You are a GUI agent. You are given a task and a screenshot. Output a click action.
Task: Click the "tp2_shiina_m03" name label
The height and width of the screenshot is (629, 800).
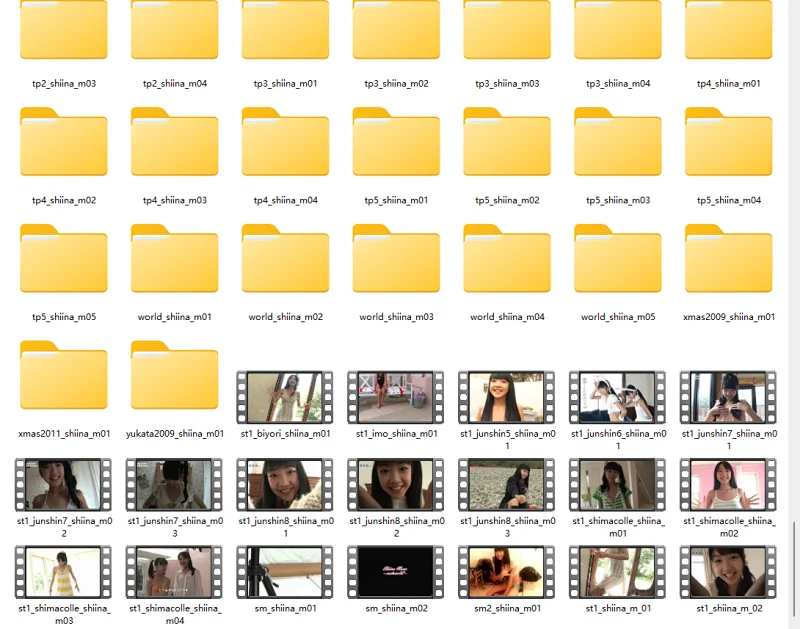pyautogui.click(x=64, y=84)
